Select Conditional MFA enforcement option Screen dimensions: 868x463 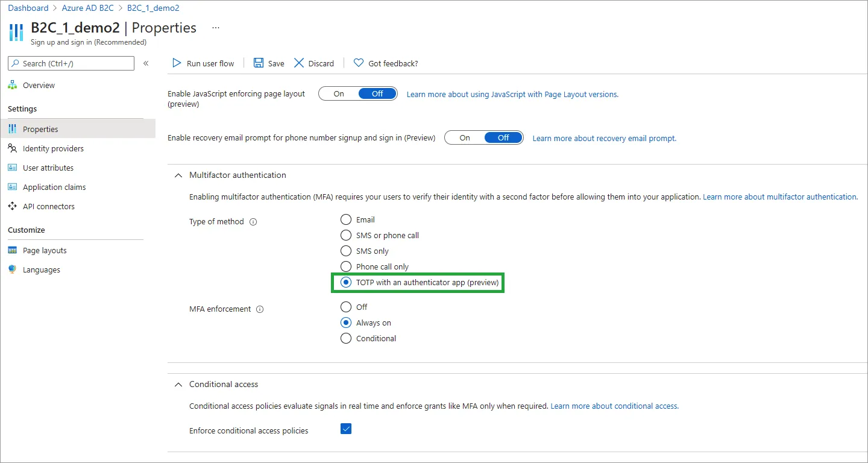pyautogui.click(x=346, y=339)
